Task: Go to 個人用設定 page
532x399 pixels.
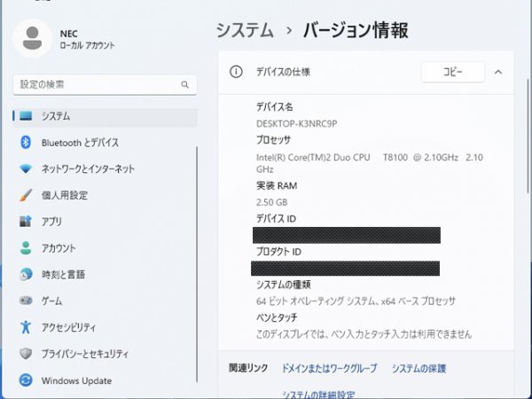Action: (105, 195)
